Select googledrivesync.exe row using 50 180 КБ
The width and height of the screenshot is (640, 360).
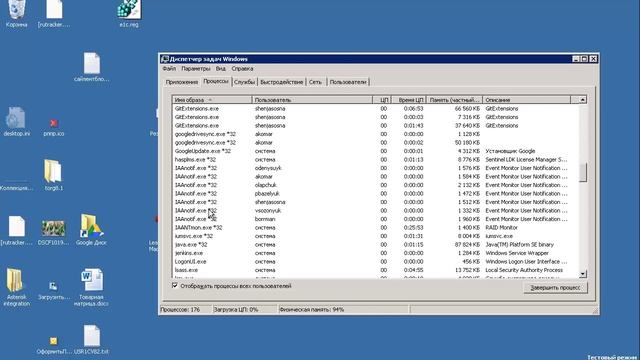(x=376, y=142)
